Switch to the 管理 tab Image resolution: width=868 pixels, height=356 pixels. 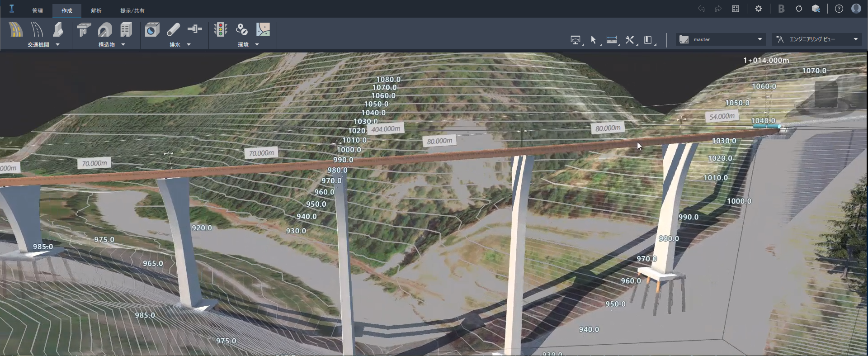(x=38, y=10)
